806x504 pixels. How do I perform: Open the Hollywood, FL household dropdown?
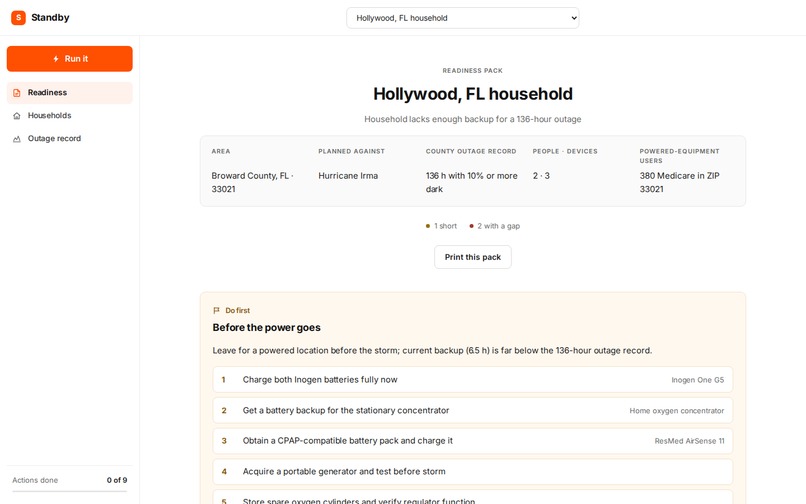point(463,18)
